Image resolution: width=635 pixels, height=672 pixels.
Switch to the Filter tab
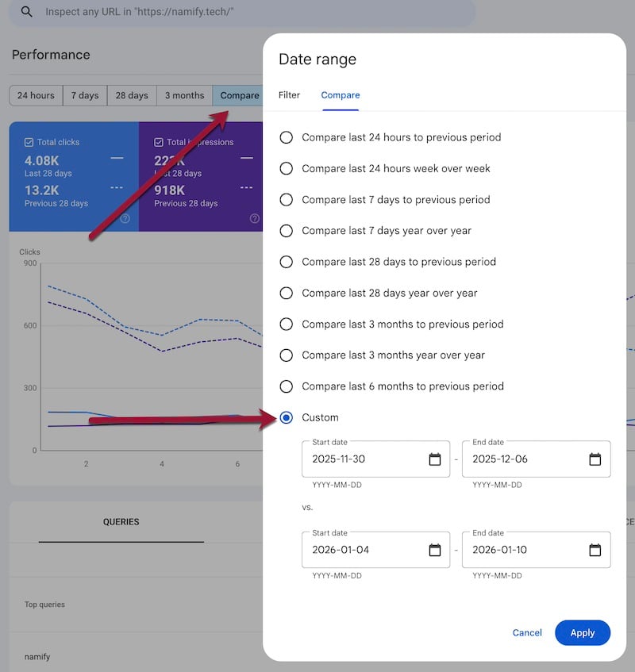(289, 95)
